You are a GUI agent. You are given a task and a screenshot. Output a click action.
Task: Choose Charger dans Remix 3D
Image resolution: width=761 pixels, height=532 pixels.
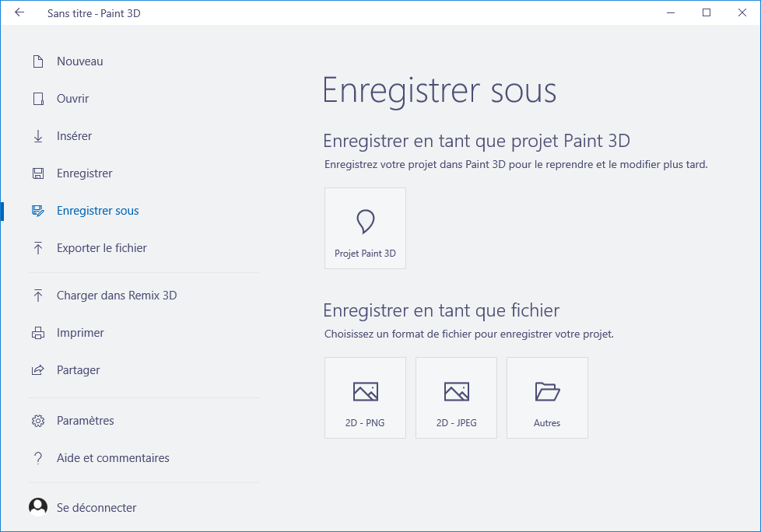(117, 296)
